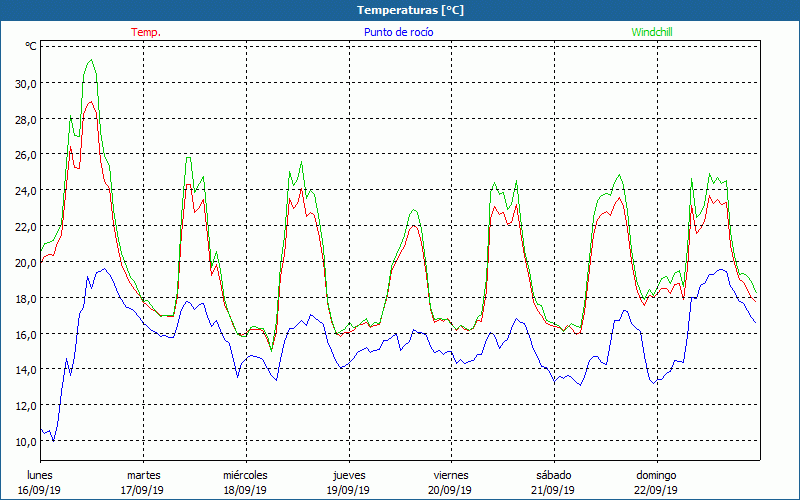Select the blue Punto de rocío legend label
Image resolution: width=800 pixels, height=500 pixels.
point(398,32)
